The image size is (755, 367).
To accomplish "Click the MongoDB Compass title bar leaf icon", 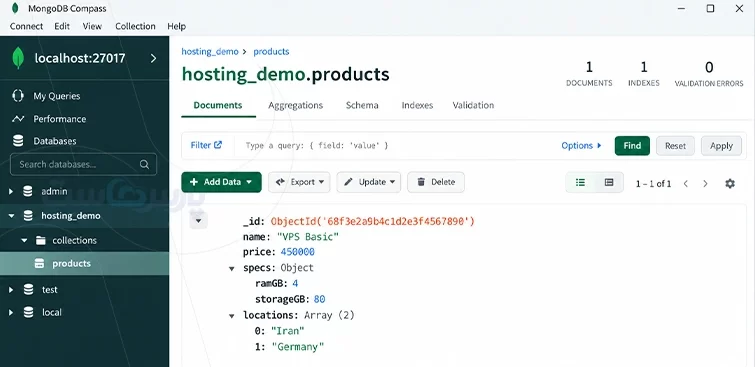I will coord(15,8).
